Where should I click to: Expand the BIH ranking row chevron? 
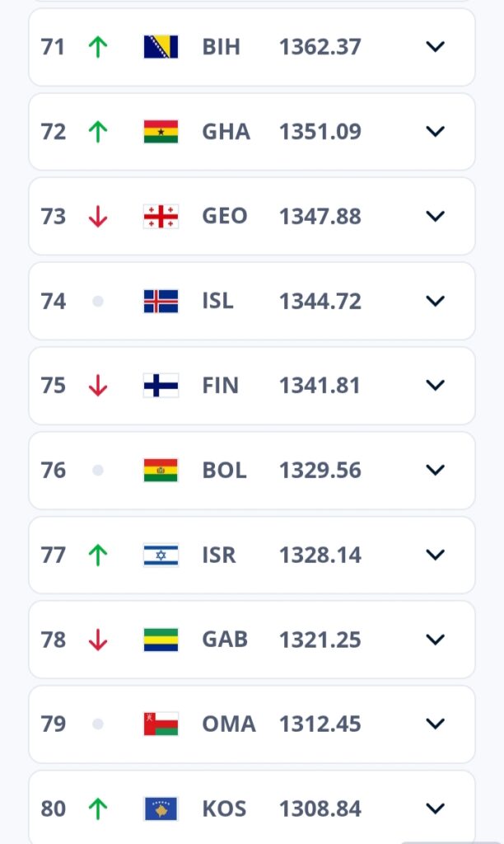(435, 47)
